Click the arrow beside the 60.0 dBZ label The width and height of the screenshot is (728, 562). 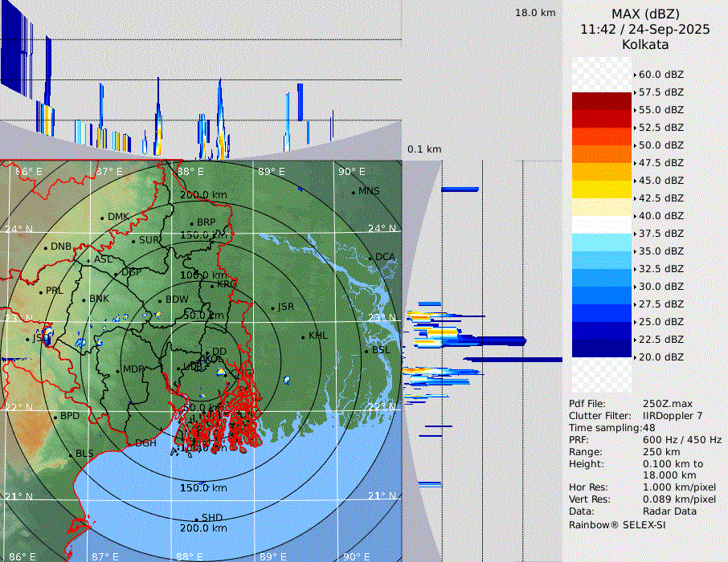[635, 75]
